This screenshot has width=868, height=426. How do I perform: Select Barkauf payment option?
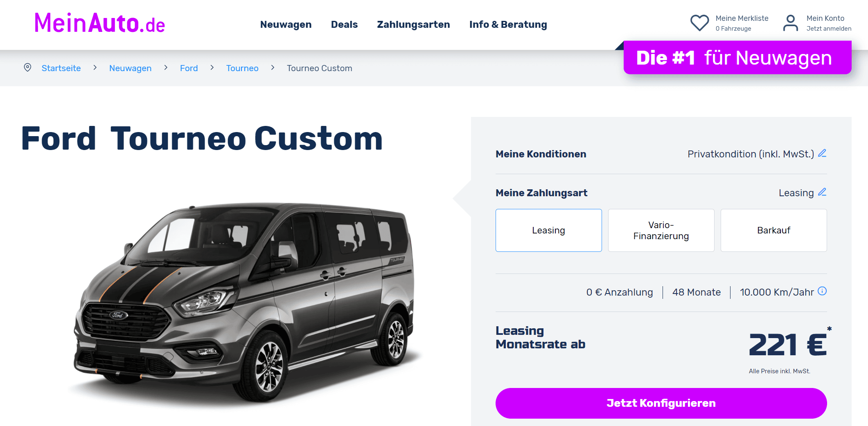[x=773, y=230]
